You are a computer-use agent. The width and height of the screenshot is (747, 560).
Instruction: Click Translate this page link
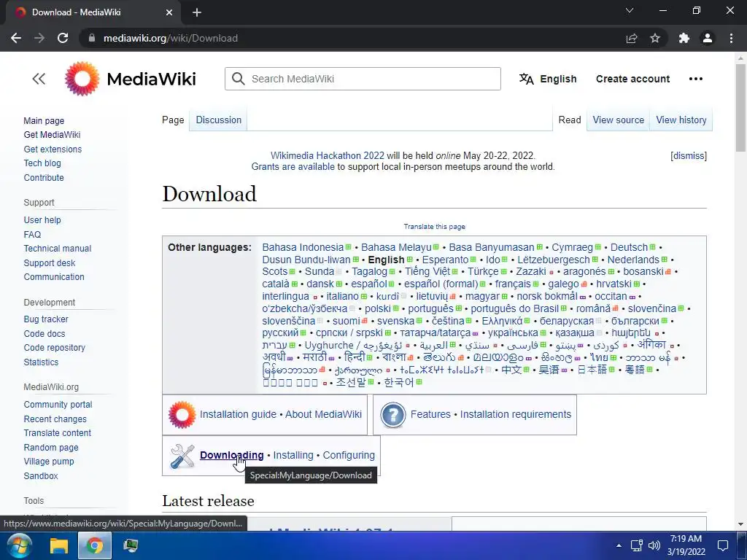coord(435,227)
